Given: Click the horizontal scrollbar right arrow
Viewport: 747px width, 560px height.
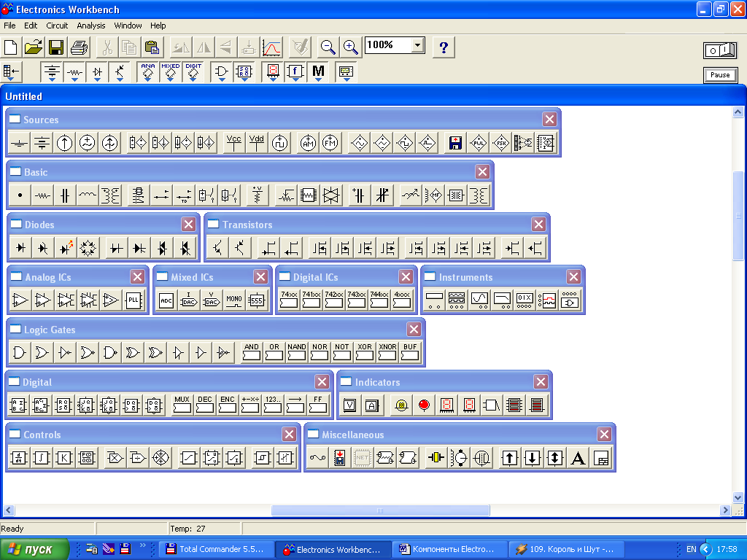Looking at the screenshot, I should point(725,510).
